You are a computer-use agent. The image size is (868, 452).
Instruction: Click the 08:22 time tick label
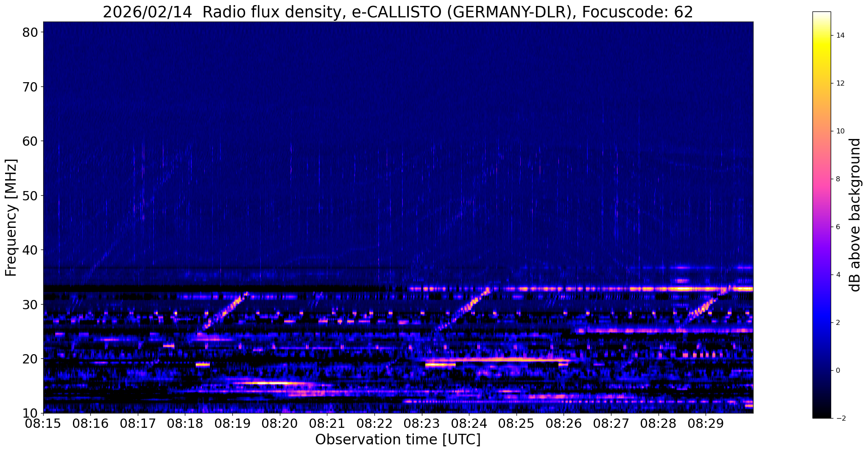coord(374,423)
